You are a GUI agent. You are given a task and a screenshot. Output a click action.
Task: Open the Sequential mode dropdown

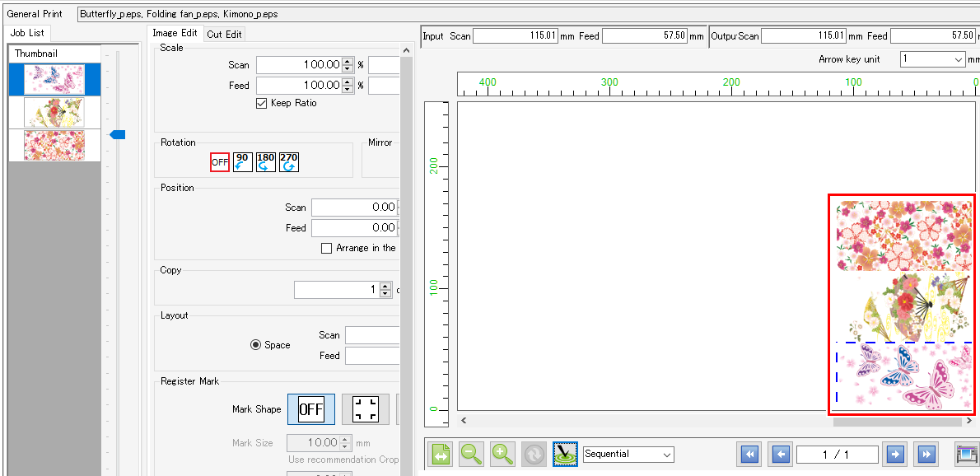(x=628, y=454)
